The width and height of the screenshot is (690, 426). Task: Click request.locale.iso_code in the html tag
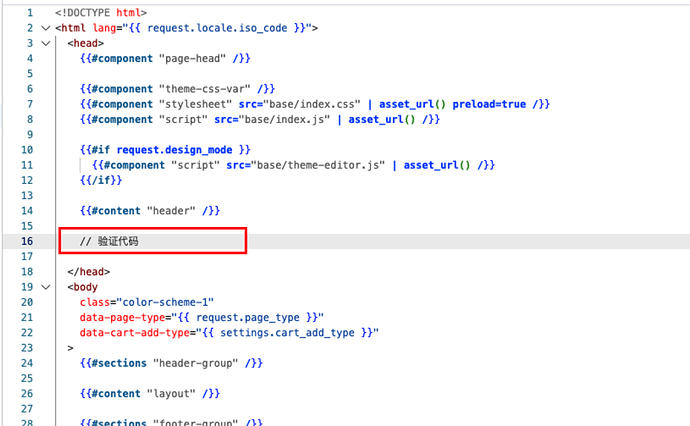(x=217, y=28)
